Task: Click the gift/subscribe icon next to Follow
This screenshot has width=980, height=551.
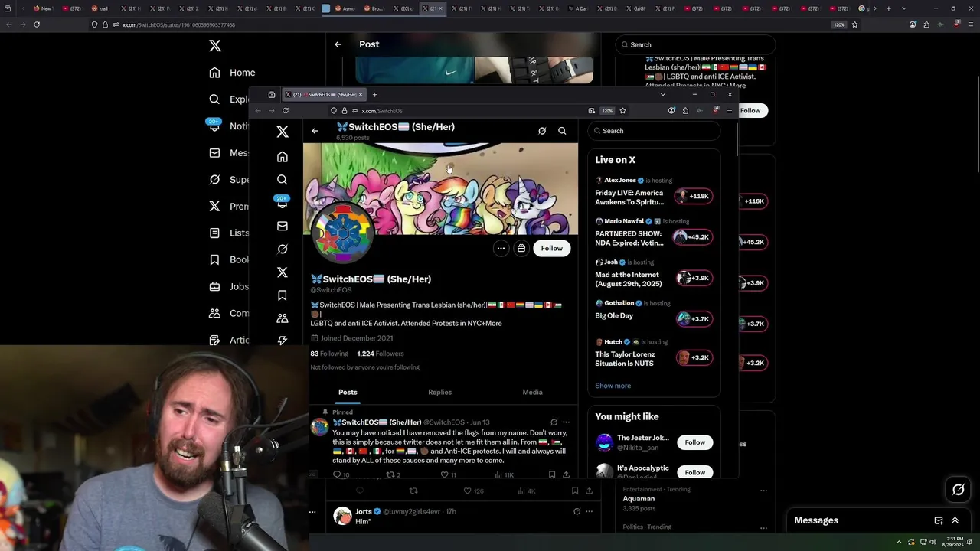Action: pyautogui.click(x=521, y=248)
